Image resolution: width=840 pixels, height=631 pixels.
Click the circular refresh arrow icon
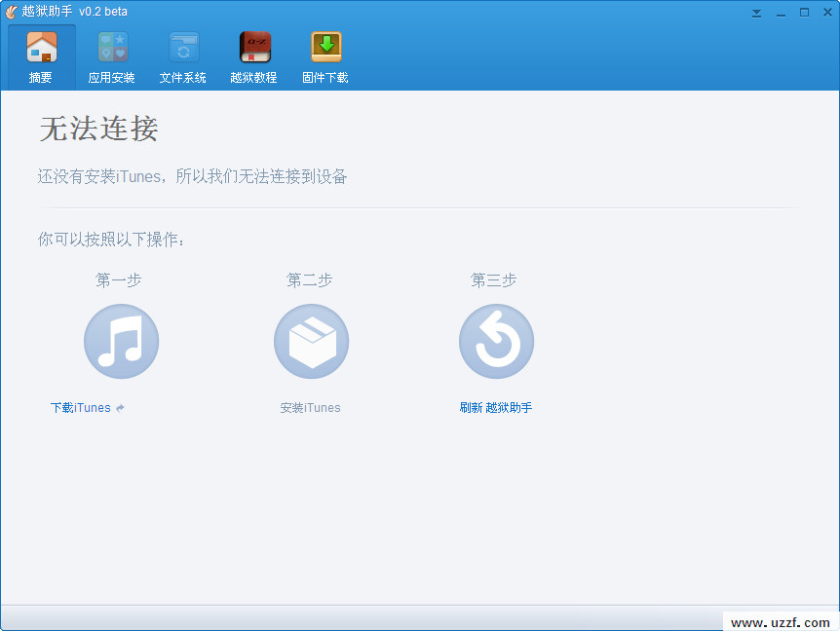pos(497,341)
